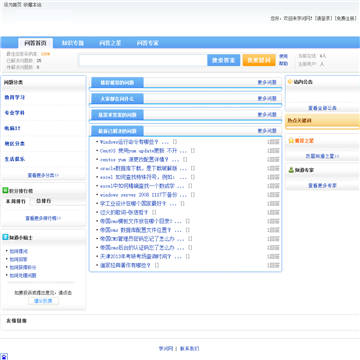Focus the question search input box
The height and width of the screenshot is (360, 360).
click(143, 60)
